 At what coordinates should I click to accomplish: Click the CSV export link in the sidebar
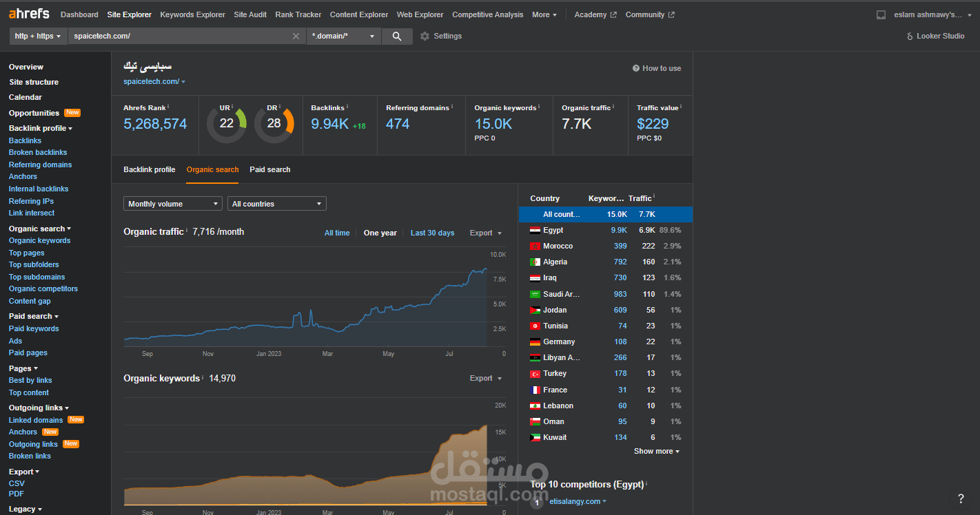point(17,484)
